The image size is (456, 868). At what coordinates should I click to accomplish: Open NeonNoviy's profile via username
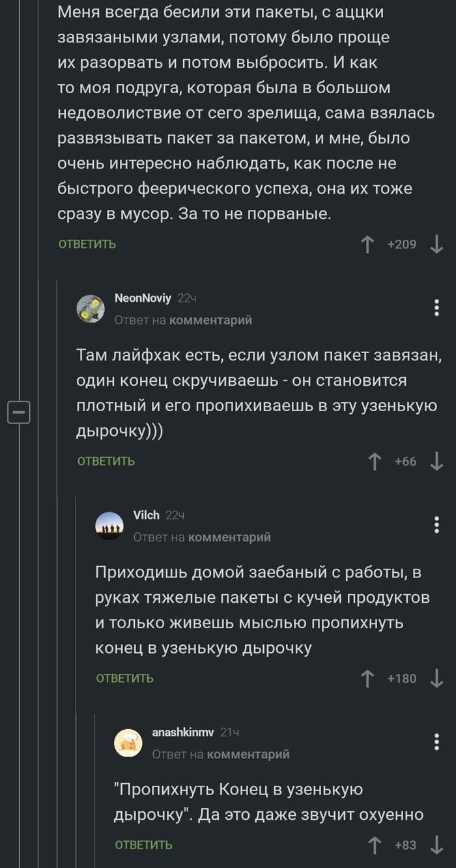143,298
